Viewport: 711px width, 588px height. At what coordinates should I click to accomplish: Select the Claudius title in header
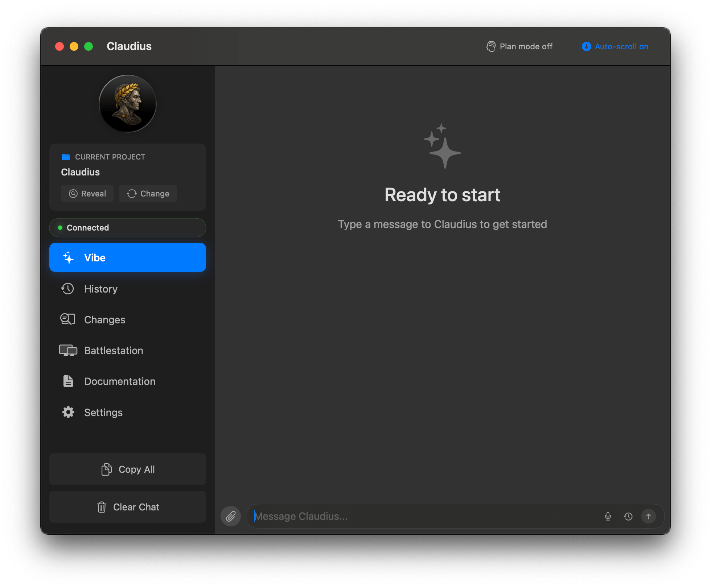129,46
